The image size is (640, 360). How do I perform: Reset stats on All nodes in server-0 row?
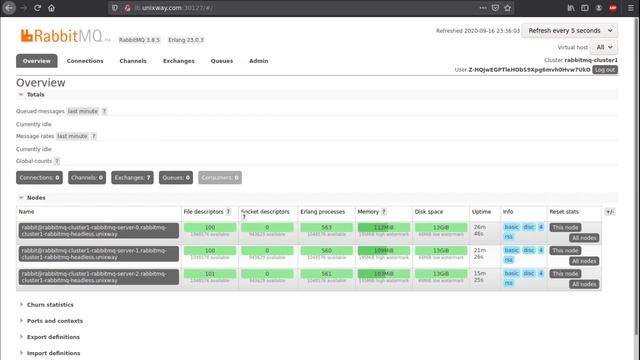[584, 238]
